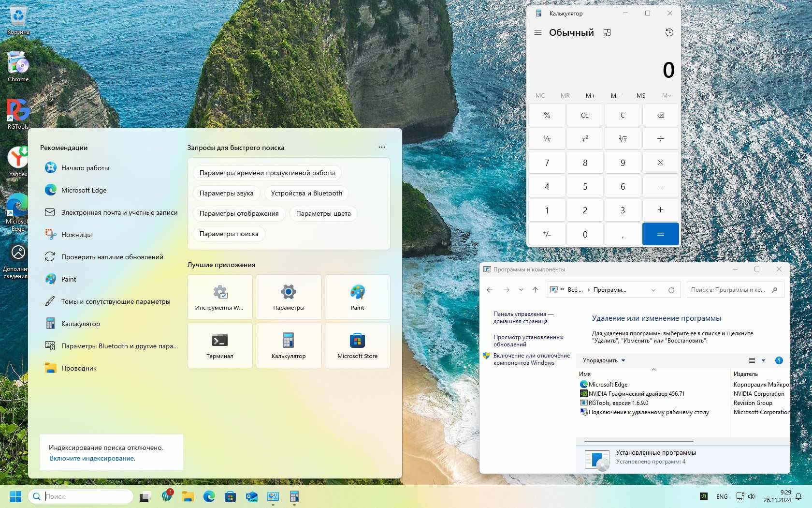Open Включение или отключение компонентов Windows

coord(531,359)
